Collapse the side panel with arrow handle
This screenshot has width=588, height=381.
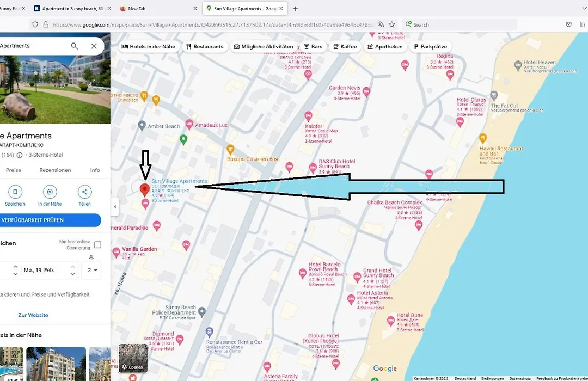115,207
